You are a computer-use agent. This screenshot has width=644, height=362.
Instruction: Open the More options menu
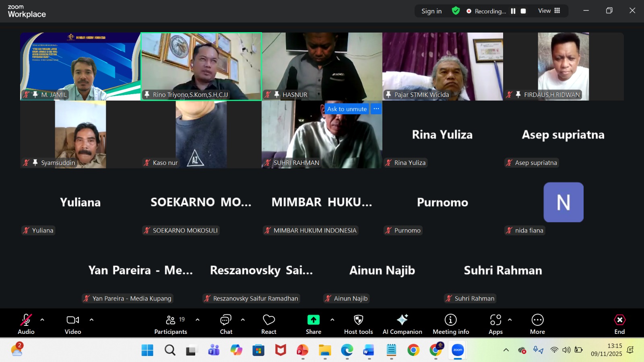[x=537, y=324]
